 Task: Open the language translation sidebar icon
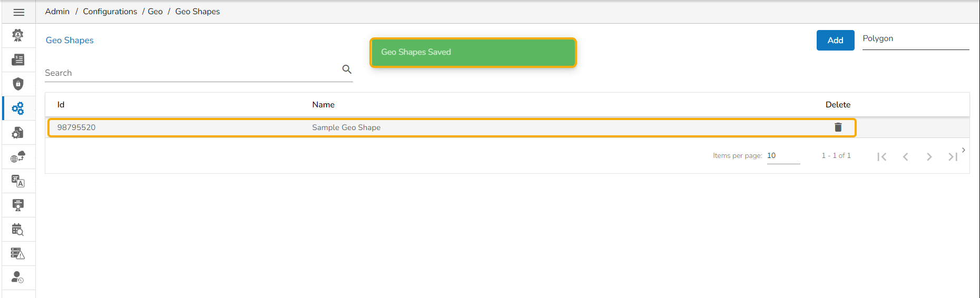(18, 181)
